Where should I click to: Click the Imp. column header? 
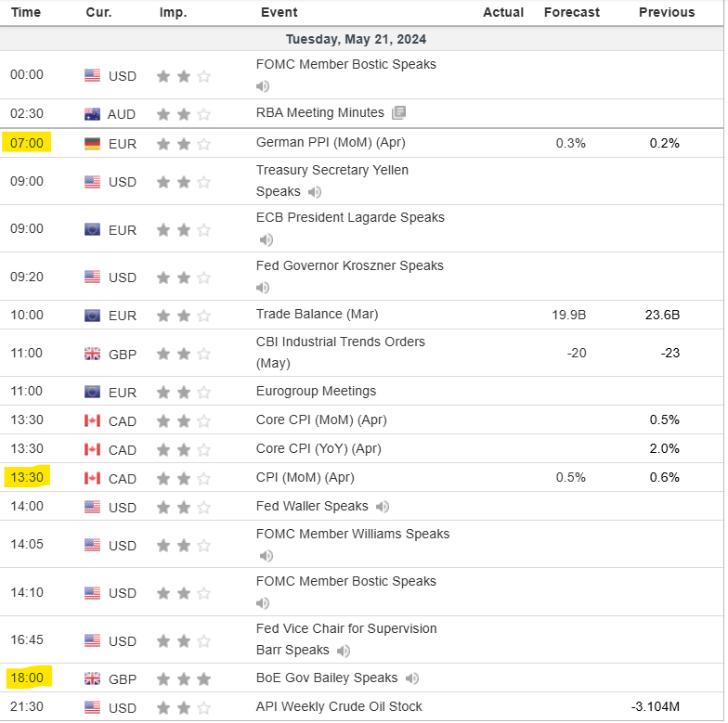click(x=173, y=12)
